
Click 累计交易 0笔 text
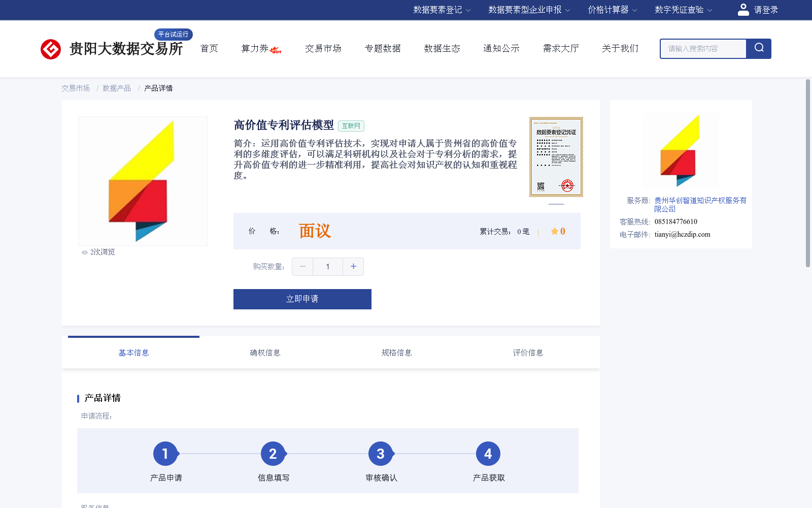click(504, 232)
